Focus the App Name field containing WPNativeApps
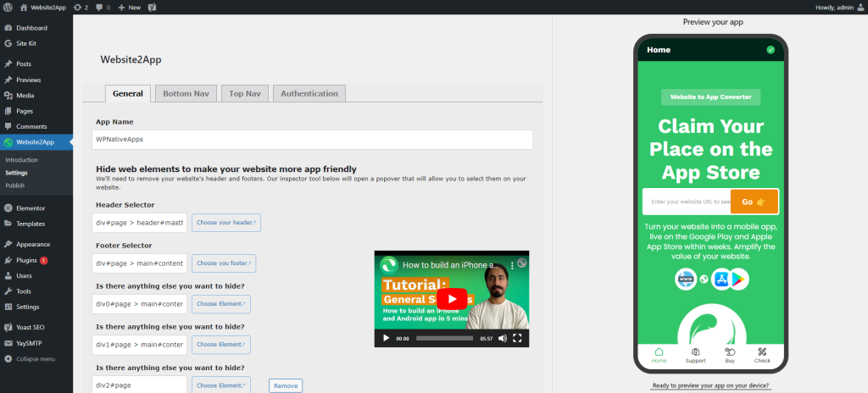 tap(312, 140)
